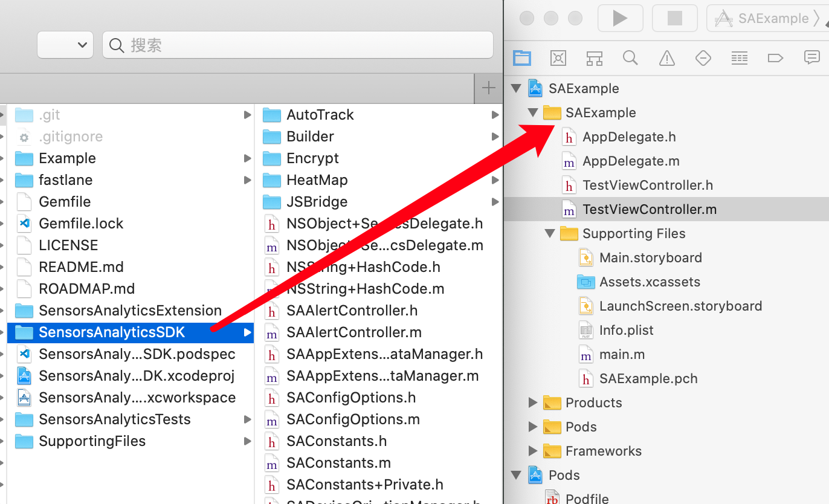
Task: Select TestViewController.m in the navigator
Action: (x=648, y=209)
